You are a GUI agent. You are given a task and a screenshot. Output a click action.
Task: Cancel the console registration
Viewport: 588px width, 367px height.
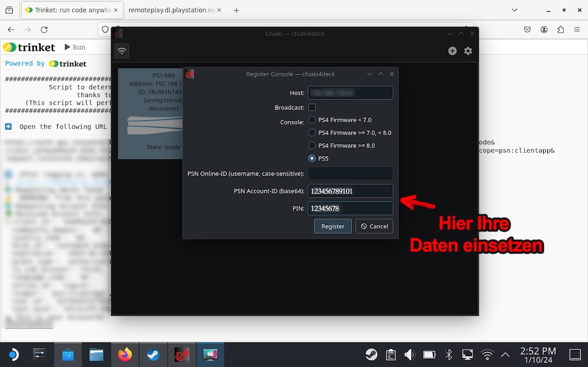click(x=374, y=226)
